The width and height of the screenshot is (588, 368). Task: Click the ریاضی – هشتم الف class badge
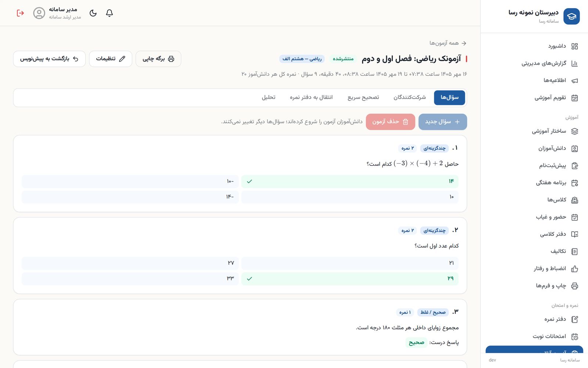coord(302,59)
